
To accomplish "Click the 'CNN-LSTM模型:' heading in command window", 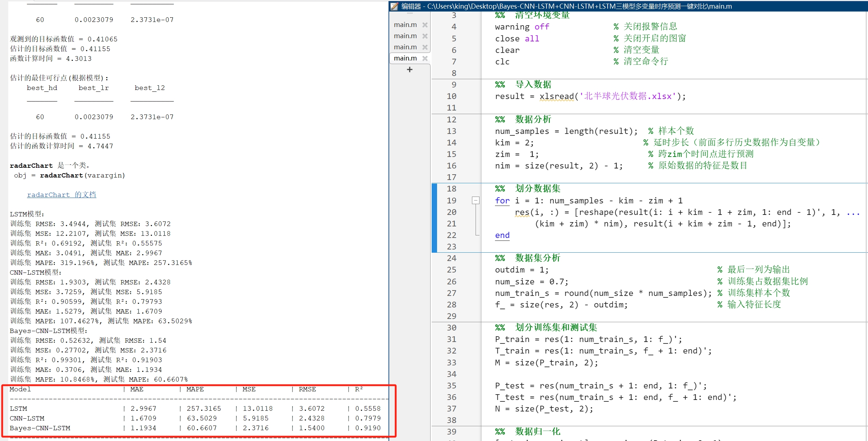I will pyautogui.click(x=36, y=273).
